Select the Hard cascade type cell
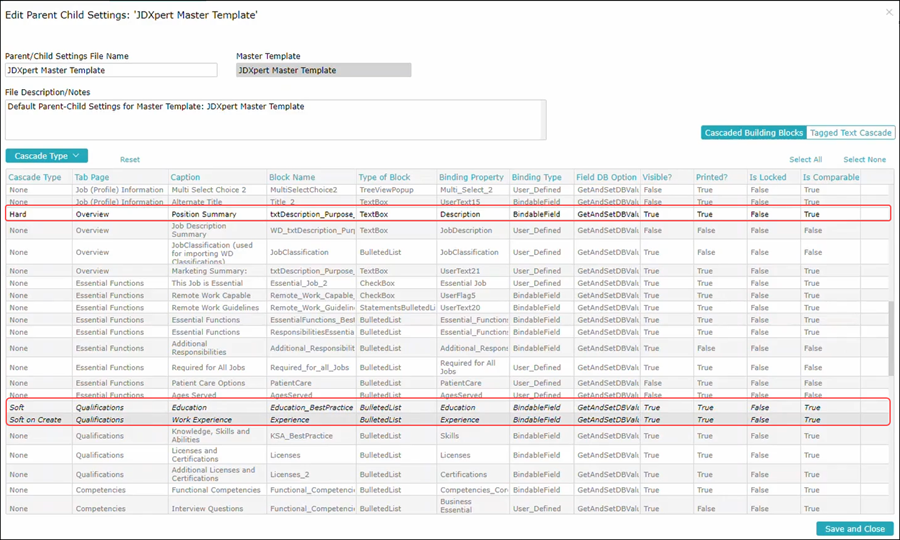 [x=18, y=214]
